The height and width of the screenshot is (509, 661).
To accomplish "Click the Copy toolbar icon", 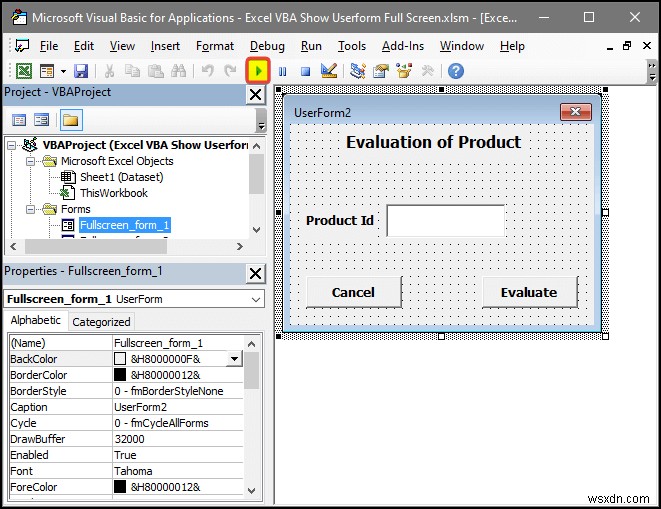I will tap(132, 71).
